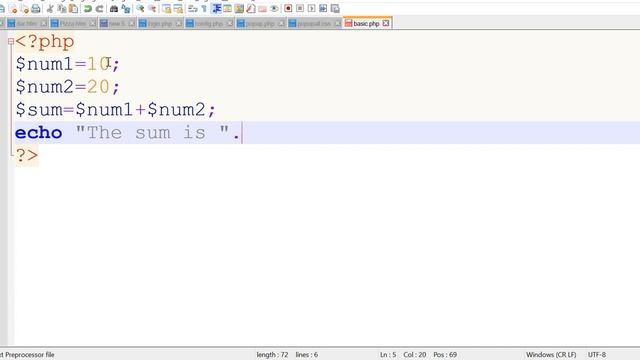This screenshot has height=360, width=640.
Task: Click on the <?php opening tag
Action: point(44,42)
